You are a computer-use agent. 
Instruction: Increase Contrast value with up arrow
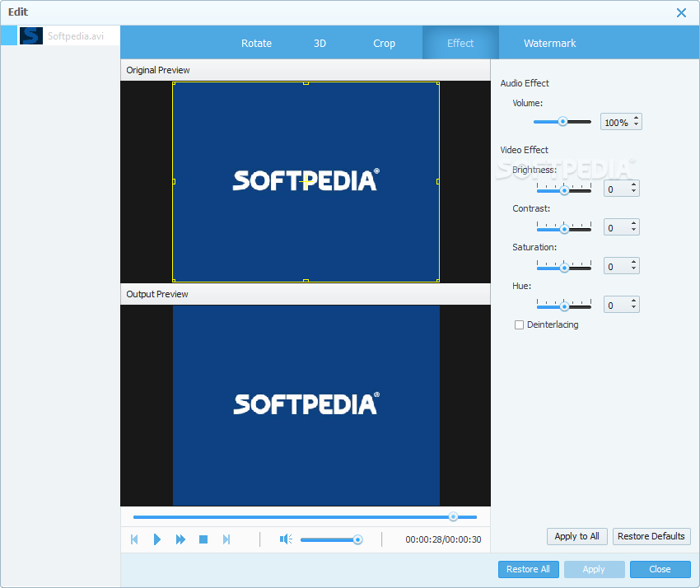click(633, 223)
